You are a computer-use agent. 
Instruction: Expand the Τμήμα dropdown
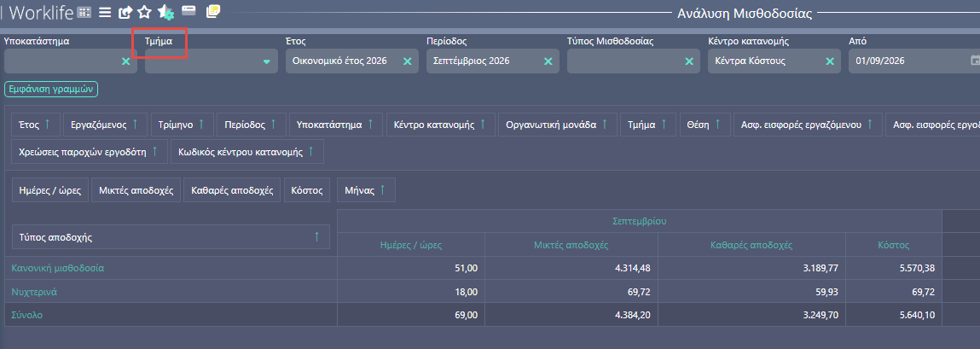click(x=267, y=61)
